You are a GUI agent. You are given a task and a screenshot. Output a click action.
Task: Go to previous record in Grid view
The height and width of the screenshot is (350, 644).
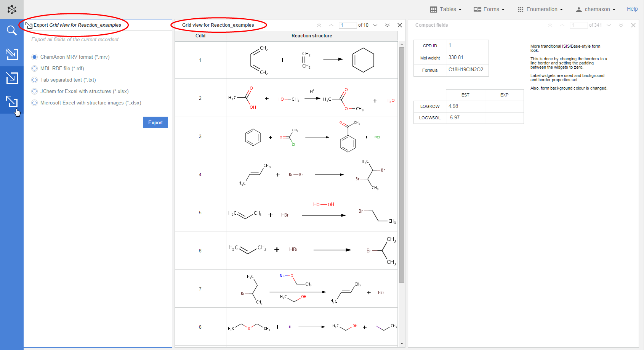331,25
